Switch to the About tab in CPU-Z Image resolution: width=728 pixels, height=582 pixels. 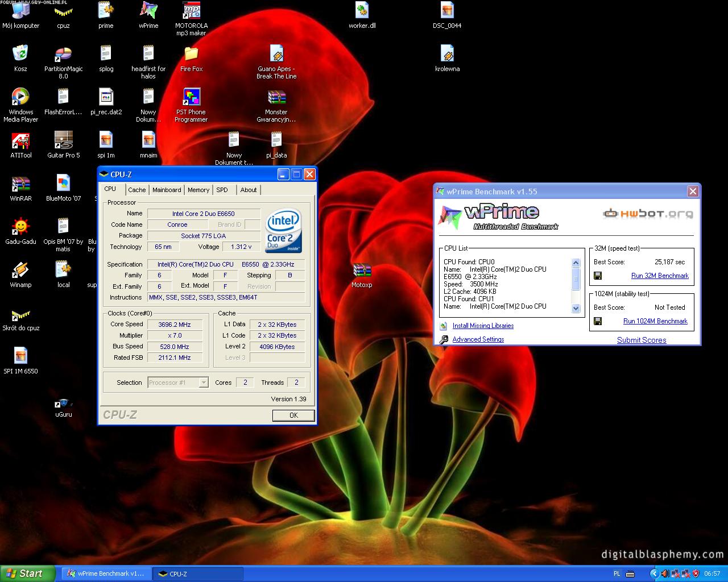tap(249, 190)
